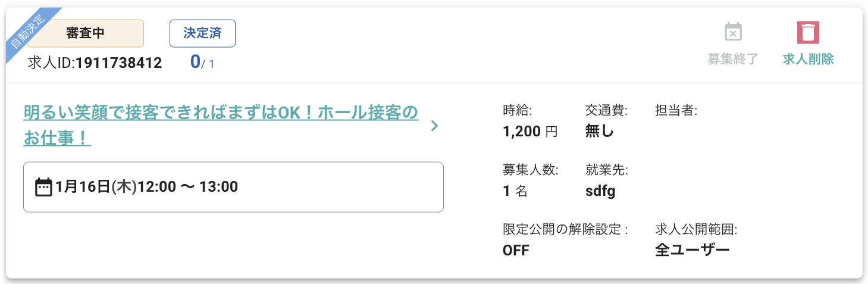Image resolution: width=868 pixels, height=284 pixels.
Task: Click the 時給 value 1,200 円
Action: pyautogui.click(x=529, y=132)
